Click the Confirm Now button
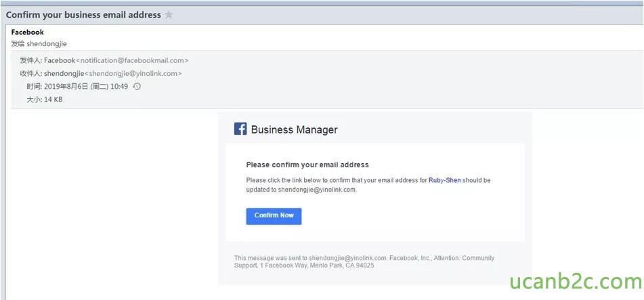 click(x=274, y=216)
